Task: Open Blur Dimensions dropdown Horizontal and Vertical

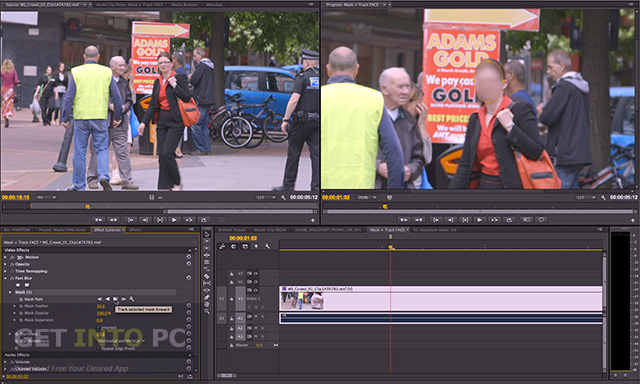Action: [x=121, y=341]
